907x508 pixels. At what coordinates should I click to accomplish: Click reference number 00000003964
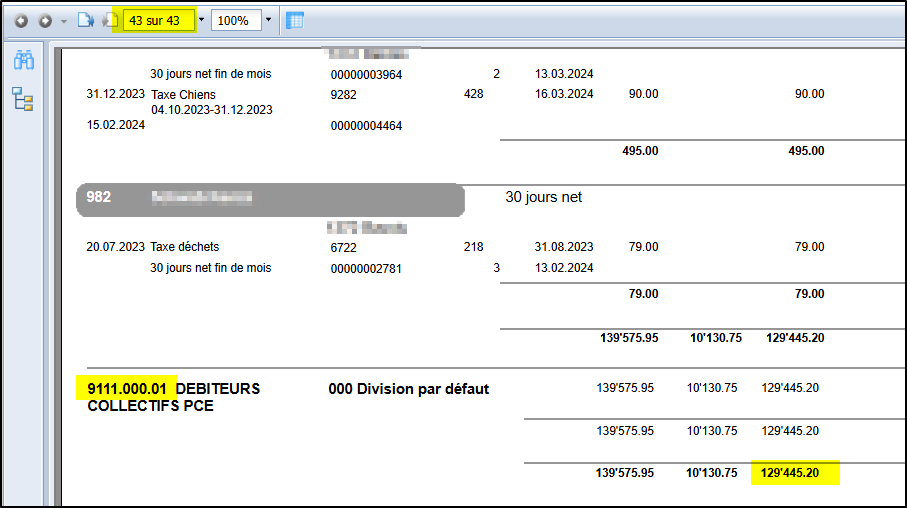pyautogui.click(x=366, y=75)
